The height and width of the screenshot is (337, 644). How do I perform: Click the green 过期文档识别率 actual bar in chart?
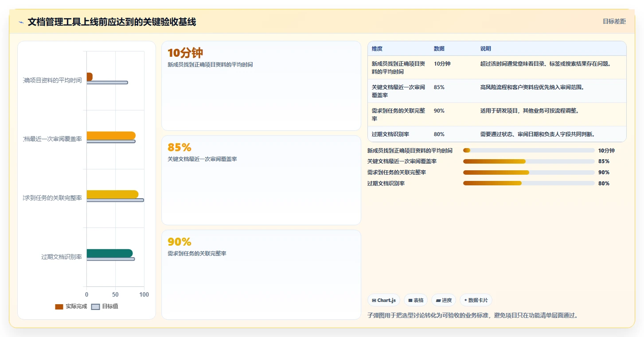tap(109, 253)
